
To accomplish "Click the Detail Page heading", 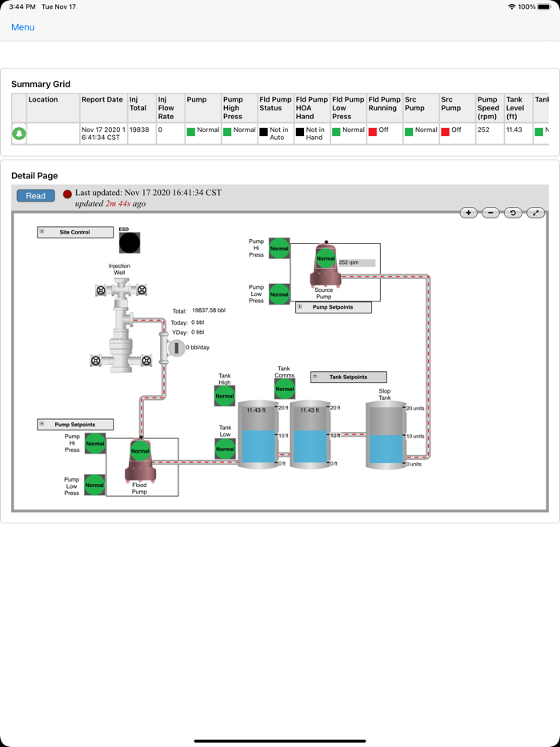I will (34, 176).
